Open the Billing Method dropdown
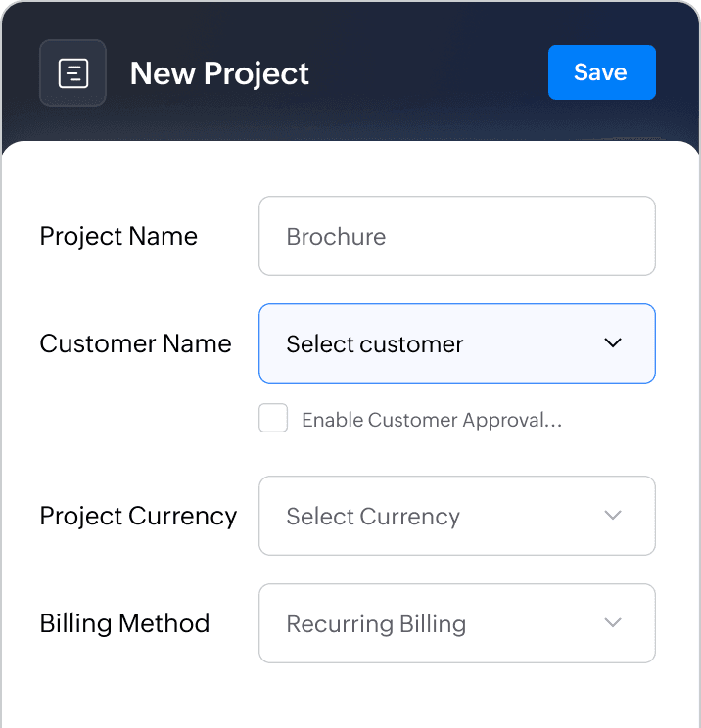This screenshot has height=728, width=701. (456, 623)
